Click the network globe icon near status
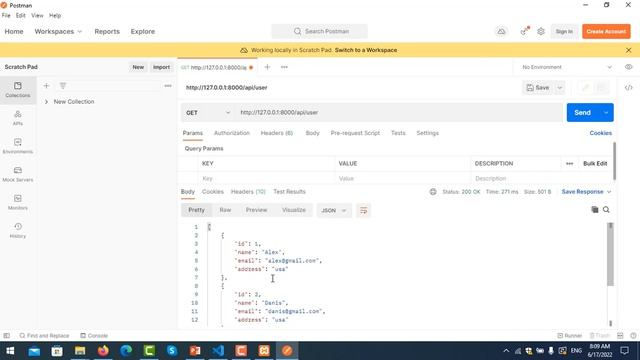Image resolution: width=640 pixels, height=360 pixels. click(x=433, y=191)
